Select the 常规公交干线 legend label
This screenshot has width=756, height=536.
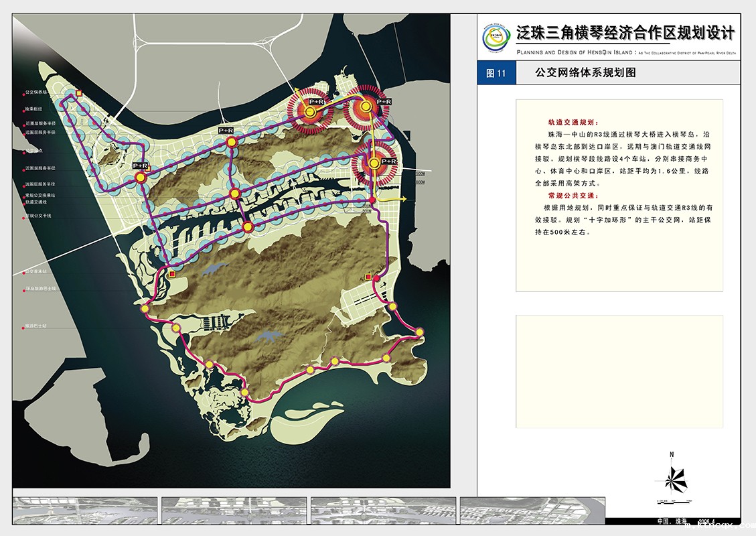coord(39,216)
